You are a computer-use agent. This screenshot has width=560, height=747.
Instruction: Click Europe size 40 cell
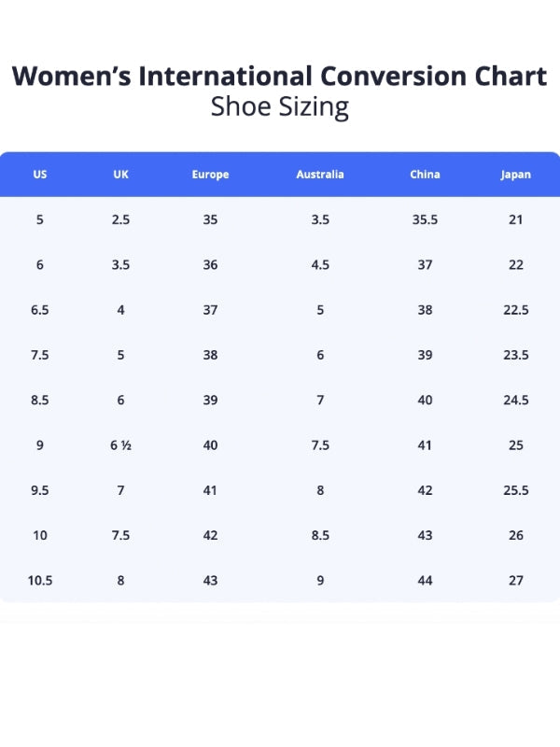pos(210,445)
